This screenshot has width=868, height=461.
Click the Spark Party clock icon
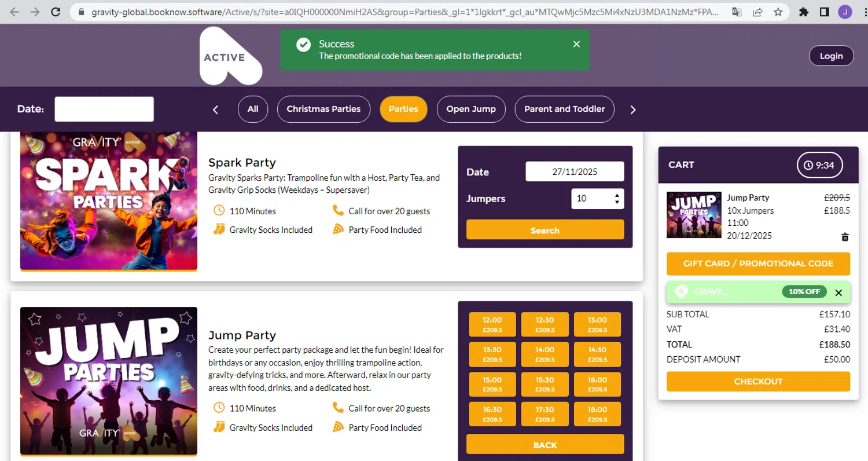point(219,210)
